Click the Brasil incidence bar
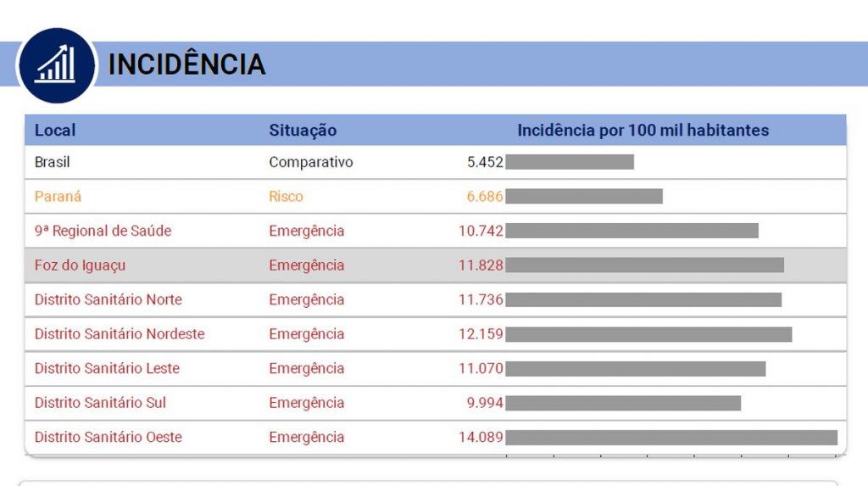 click(570, 162)
